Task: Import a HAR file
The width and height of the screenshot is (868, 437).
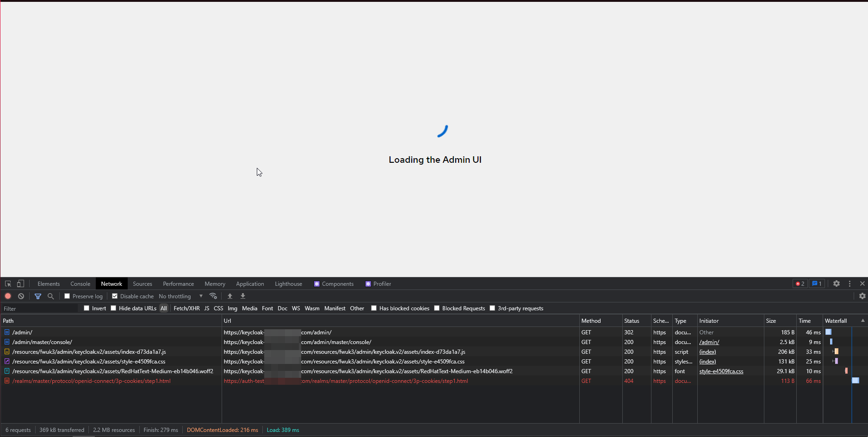Action: point(230,295)
